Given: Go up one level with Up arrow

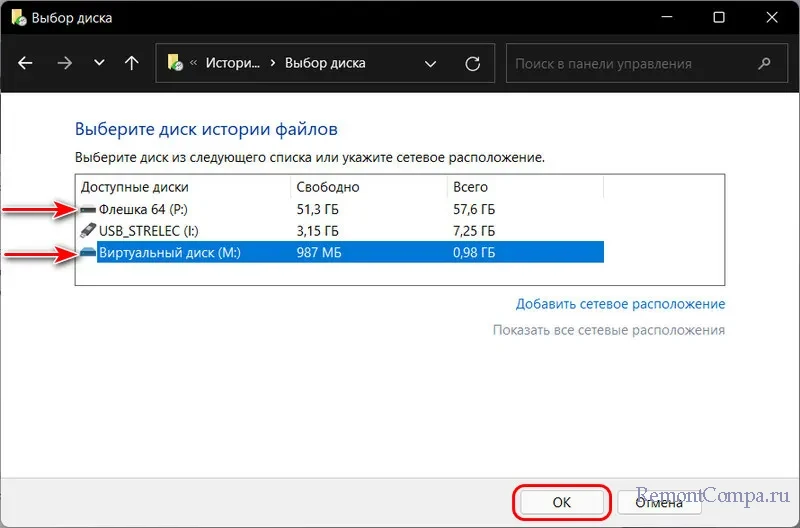Looking at the screenshot, I should point(131,63).
